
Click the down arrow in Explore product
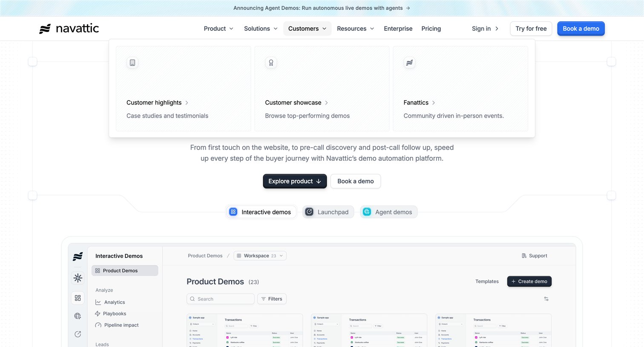click(x=319, y=181)
